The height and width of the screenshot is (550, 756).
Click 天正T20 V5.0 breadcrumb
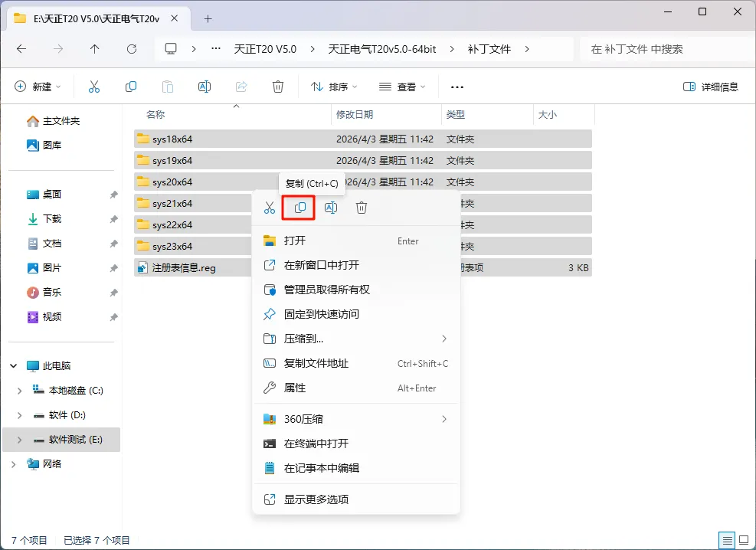point(265,49)
